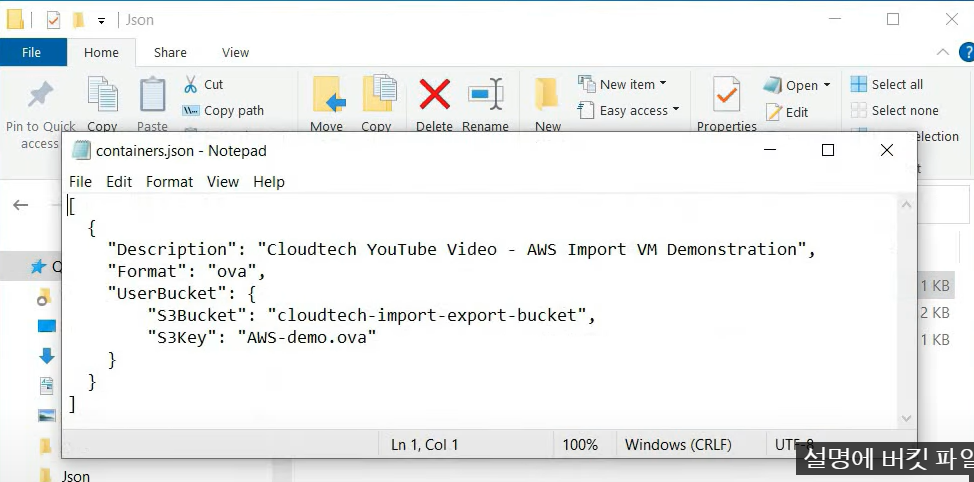Click the Notepad title bar icon
Screen dimensions: 974x482
[81, 150]
